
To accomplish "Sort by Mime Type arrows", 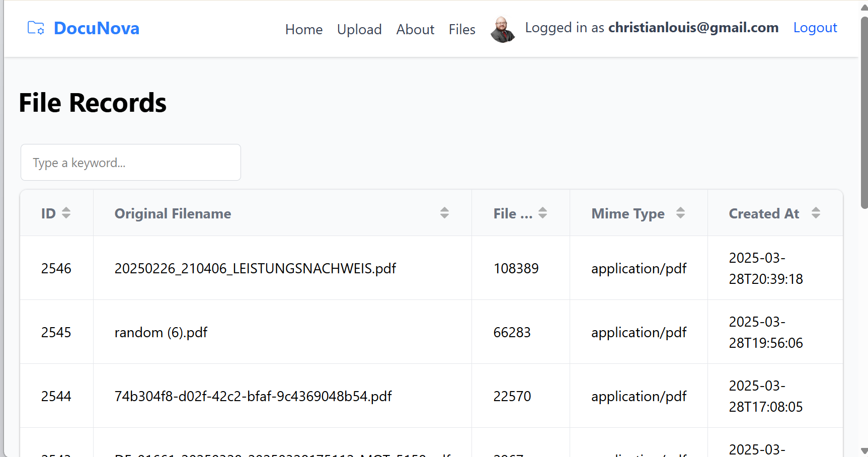I will click(x=680, y=213).
